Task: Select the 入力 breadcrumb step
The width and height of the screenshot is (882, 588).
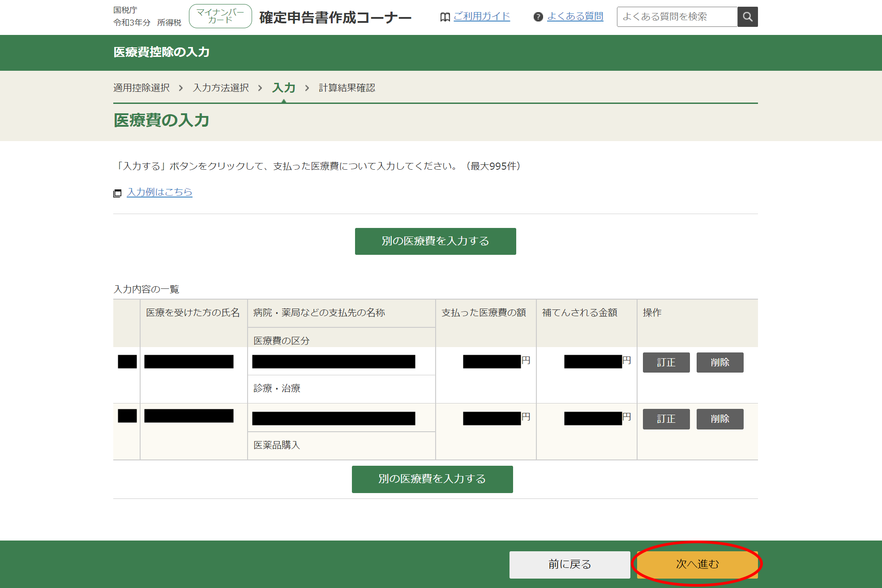Action: click(x=284, y=88)
